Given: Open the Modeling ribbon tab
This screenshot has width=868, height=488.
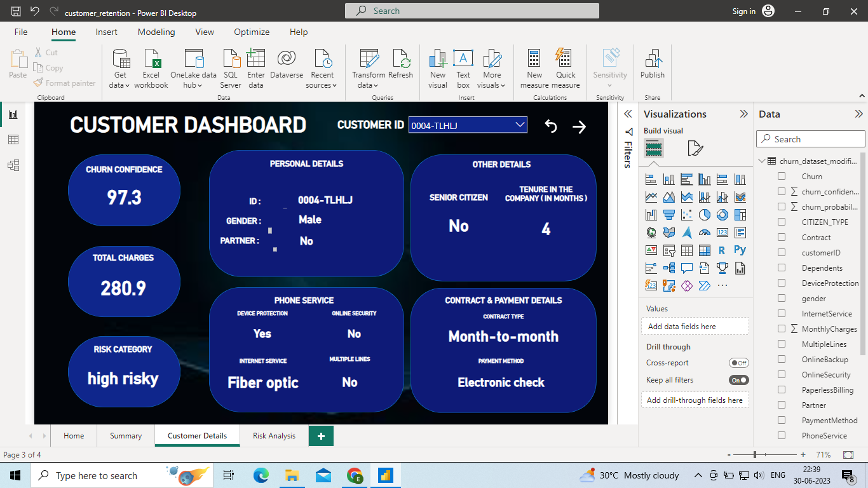Looking at the screenshot, I should 156,32.
